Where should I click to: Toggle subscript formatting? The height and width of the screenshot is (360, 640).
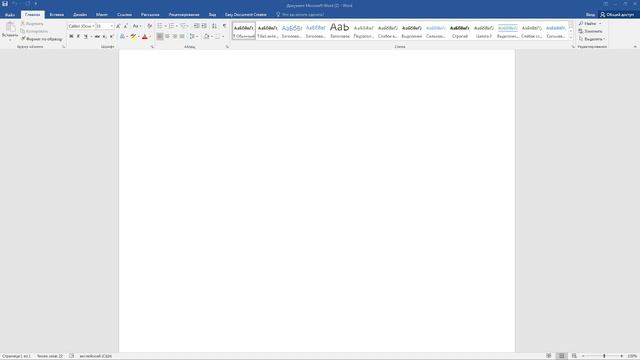(104, 37)
